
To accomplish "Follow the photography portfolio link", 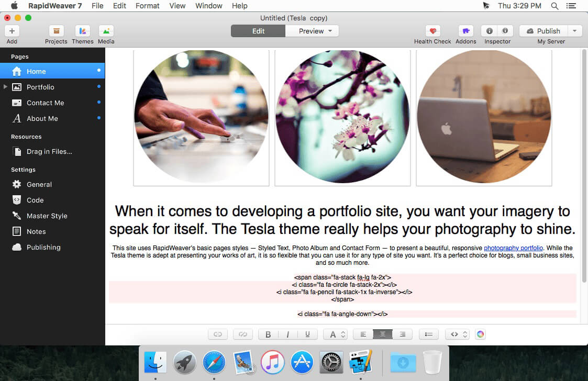I will click(514, 248).
